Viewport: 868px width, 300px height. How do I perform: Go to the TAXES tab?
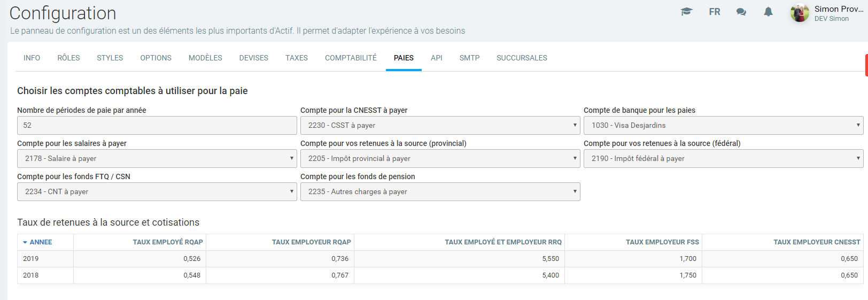296,58
